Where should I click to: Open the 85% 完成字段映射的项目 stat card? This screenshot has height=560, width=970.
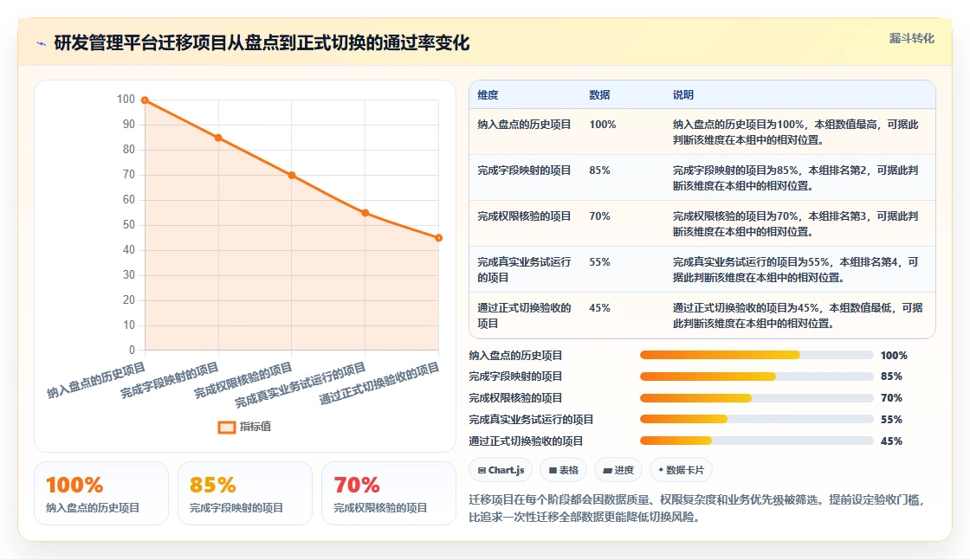[245, 493]
